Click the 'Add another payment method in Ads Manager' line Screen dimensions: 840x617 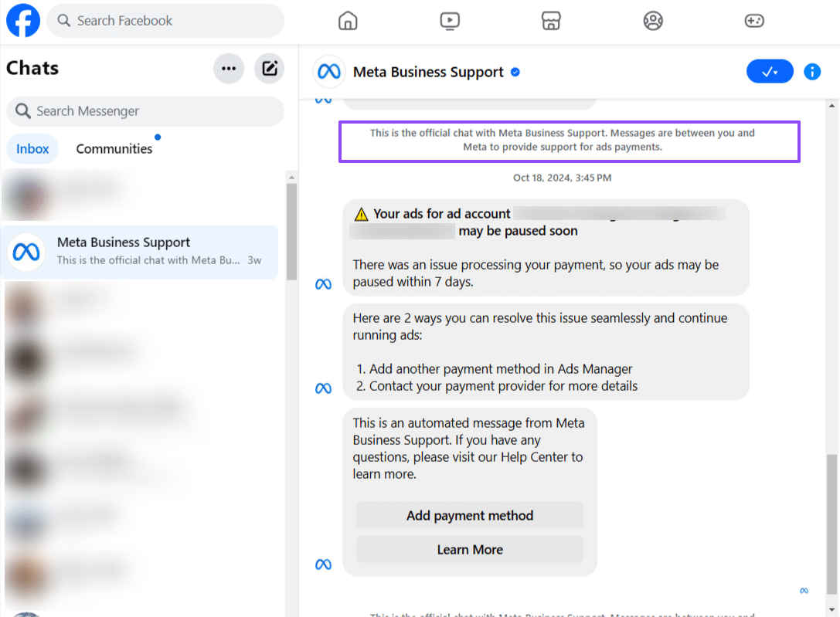[x=501, y=368]
